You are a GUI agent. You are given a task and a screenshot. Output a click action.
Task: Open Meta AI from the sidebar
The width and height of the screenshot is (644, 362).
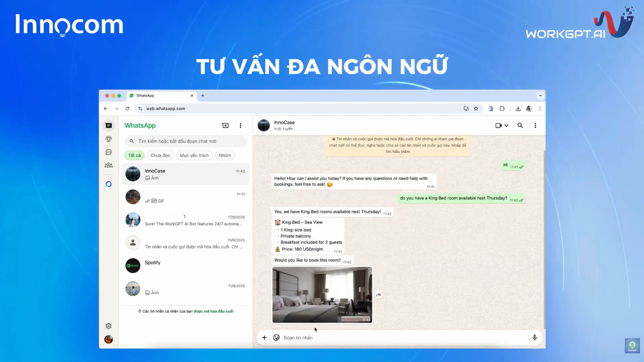tap(109, 184)
